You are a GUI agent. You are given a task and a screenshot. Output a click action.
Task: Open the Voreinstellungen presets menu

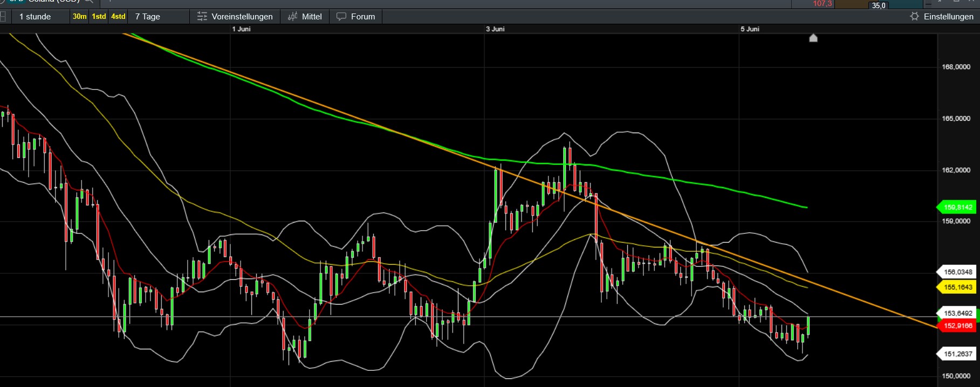pyautogui.click(x=235, y=17)
